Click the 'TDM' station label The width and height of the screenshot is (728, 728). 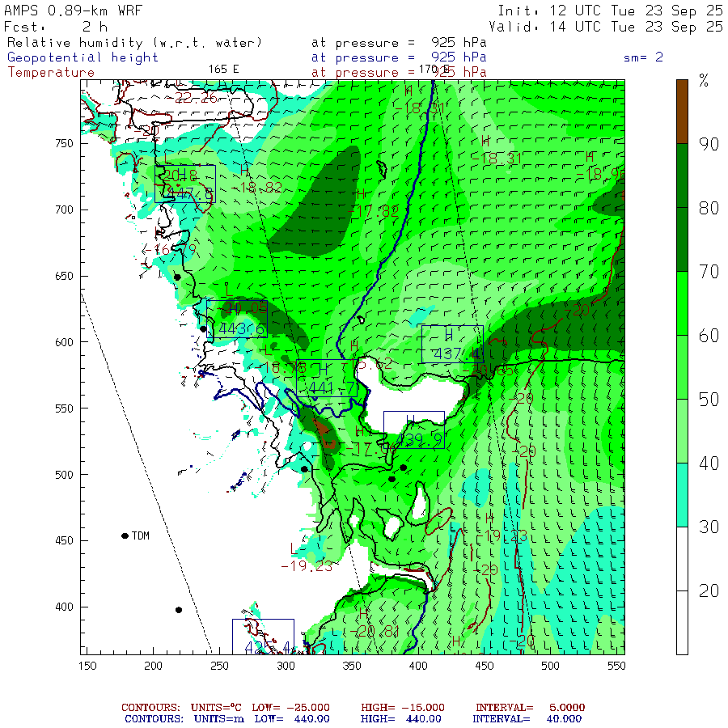pos(141,535)
